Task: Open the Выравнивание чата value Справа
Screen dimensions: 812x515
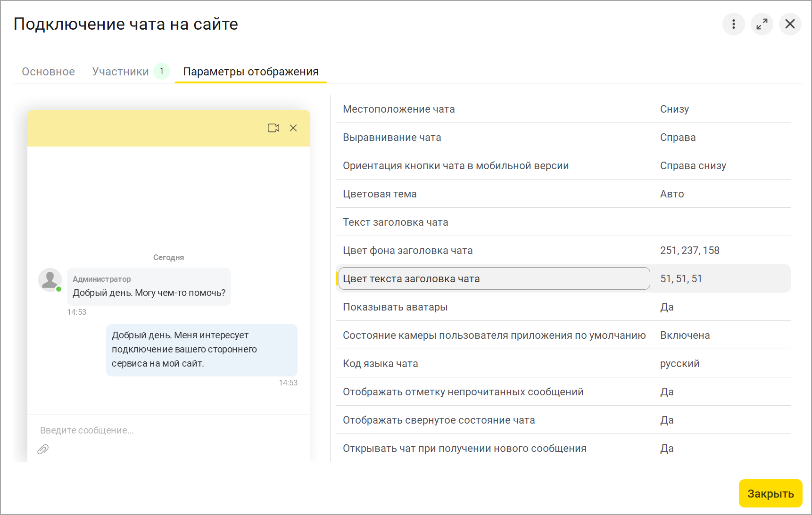Action: coord(678,138)
